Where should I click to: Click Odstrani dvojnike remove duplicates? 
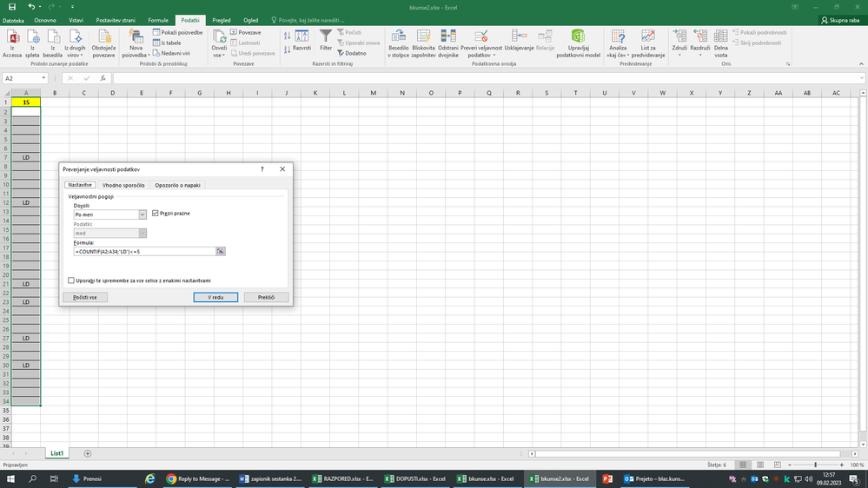(447, 43)
